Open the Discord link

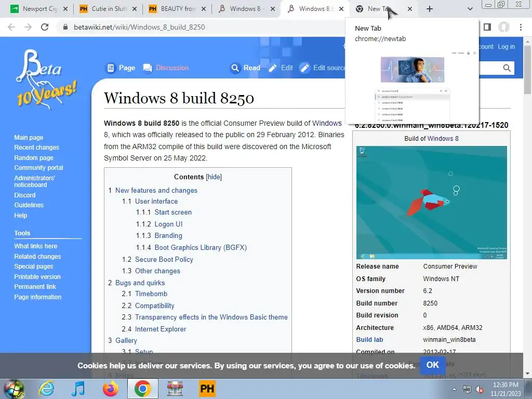click(x=24, y=195)
